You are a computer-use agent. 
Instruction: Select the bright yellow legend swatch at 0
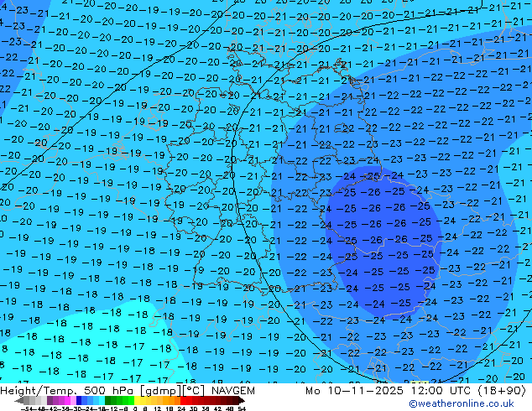(x=137, y=400)
